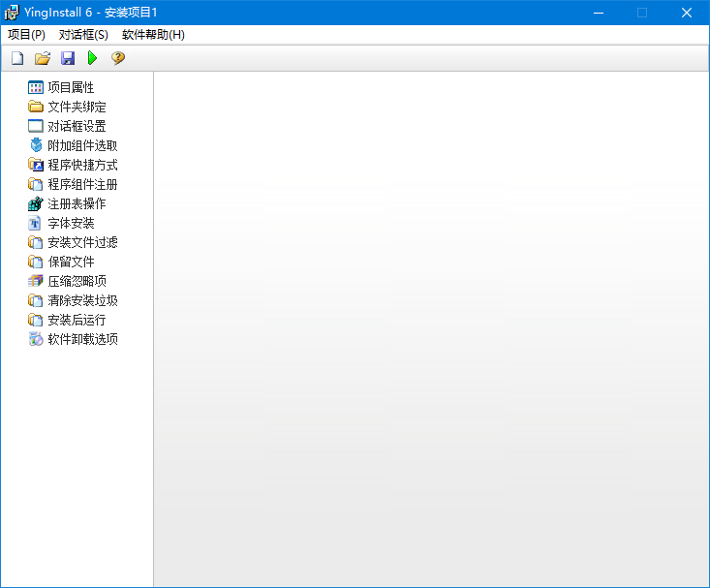
Task: Click the 对话框设置 window icon
Action: (x=35, y=126)
